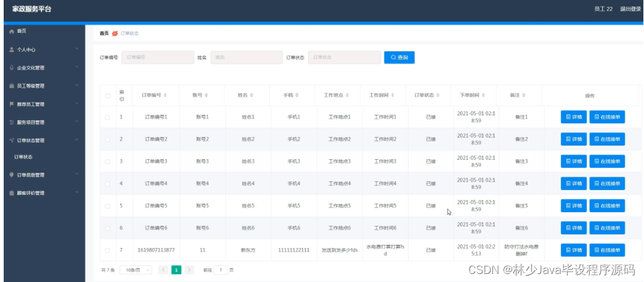The height and width of the screenshot is (282, 644).
Task: Focus the 姓名 search input
Action: [x=247, y=57]
